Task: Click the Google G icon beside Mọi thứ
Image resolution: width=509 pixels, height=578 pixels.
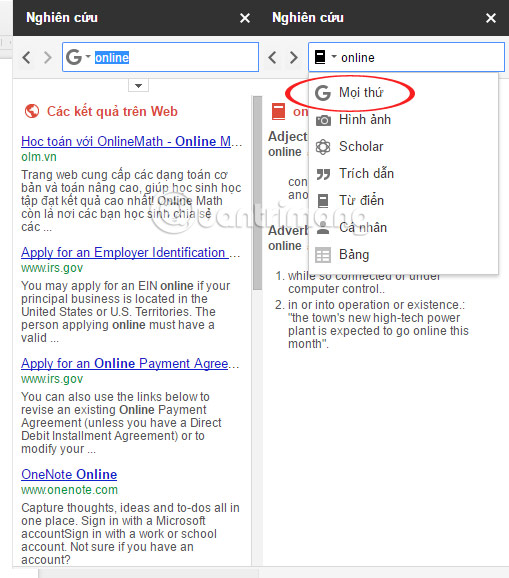Action: coord(323,93)
